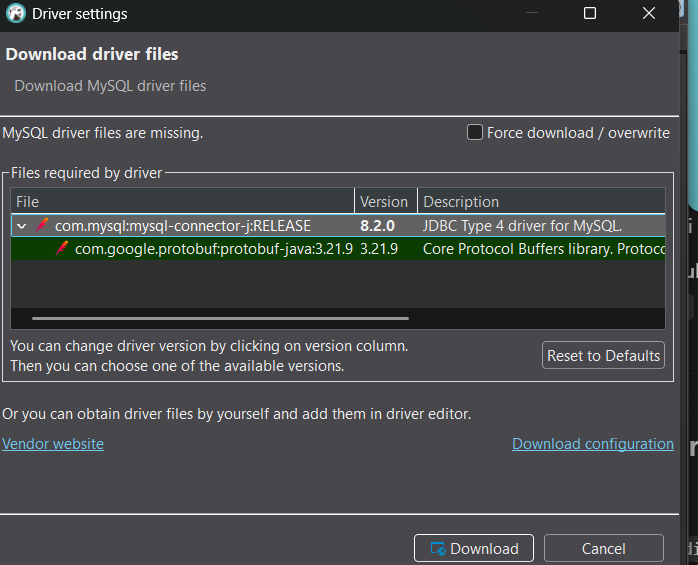Image resolution: width=698 pixels, height=565 pixels.
Task: Select com.mysql:mysql-connector-j:RELEASE row
Action: [338, 226]
